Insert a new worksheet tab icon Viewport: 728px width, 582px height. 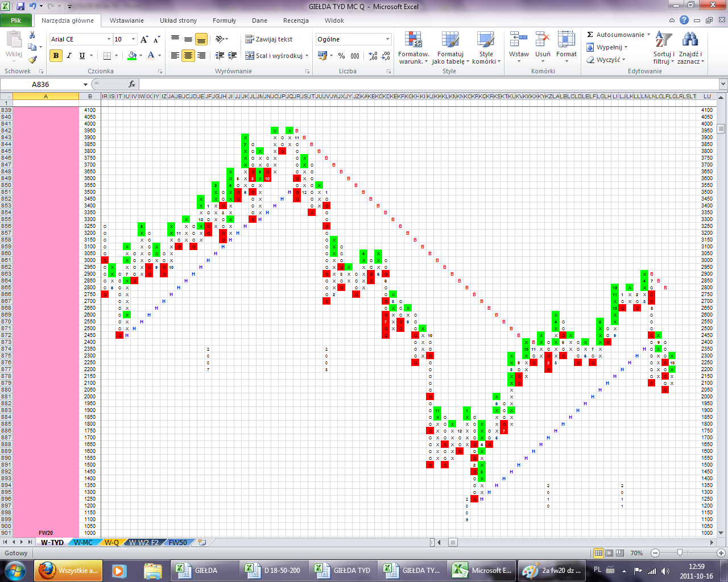pos(202,542)
